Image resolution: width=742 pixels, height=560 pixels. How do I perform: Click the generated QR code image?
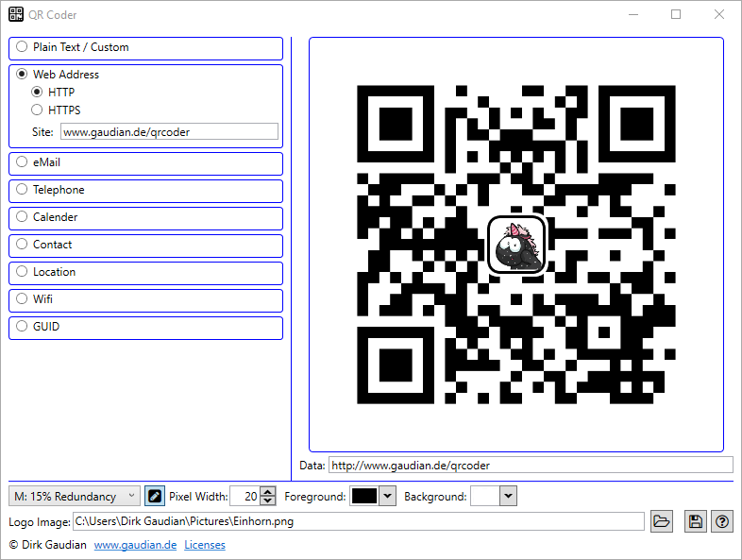coord(516,245)
